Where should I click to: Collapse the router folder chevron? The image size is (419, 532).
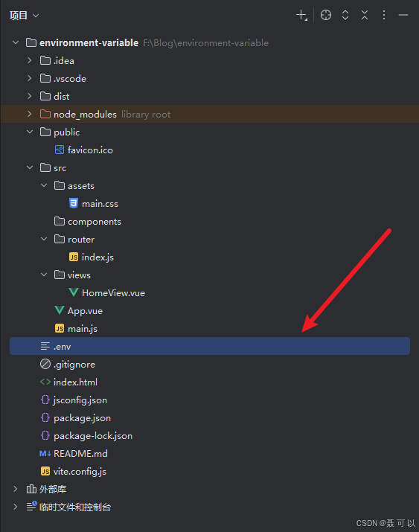[x=44, y=239]
